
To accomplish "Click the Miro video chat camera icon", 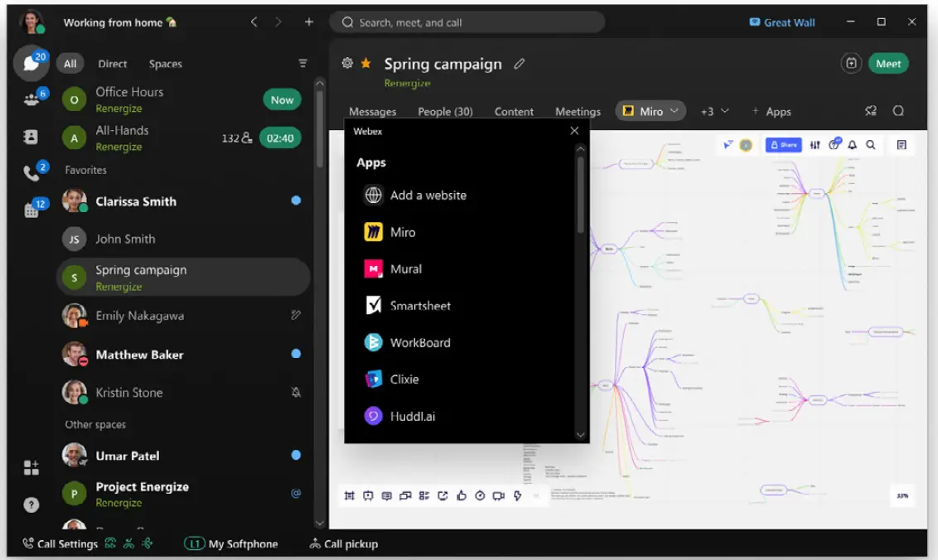I will (x=498, y=495).
